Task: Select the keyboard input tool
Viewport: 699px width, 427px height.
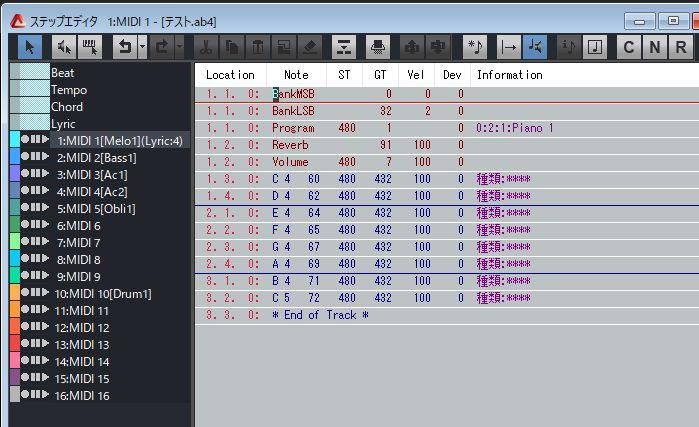Action: 88,46
